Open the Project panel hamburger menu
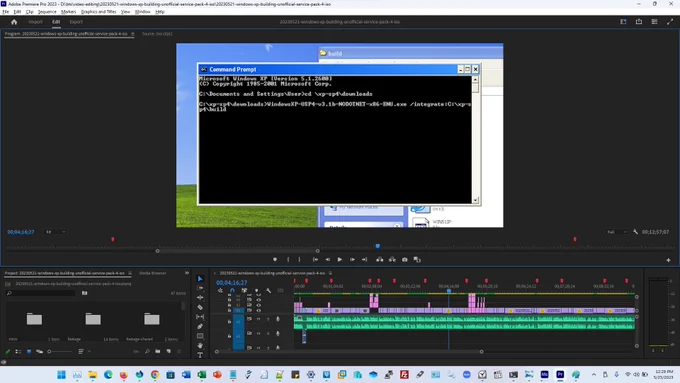Viewport: 680px width, 383px height. tap(130, 273)
